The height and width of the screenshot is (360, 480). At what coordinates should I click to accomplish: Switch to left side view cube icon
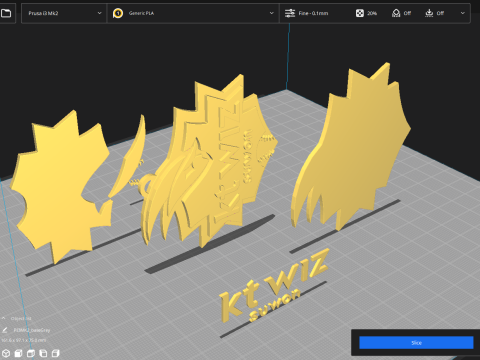[x=43, y=353]
